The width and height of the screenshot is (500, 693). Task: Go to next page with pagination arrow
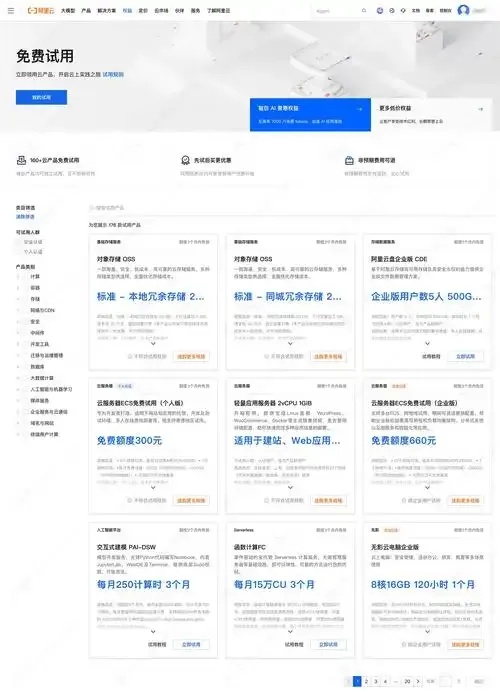(418, 682)
